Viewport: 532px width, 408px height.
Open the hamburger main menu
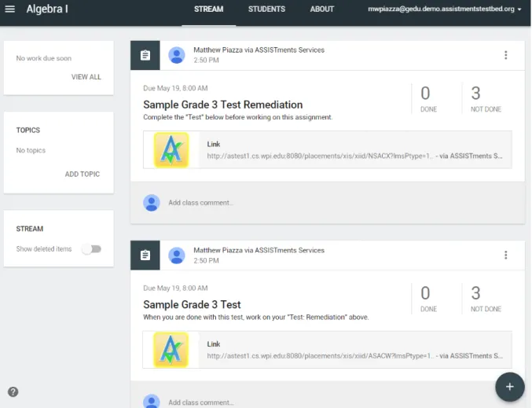coord(10,9)
